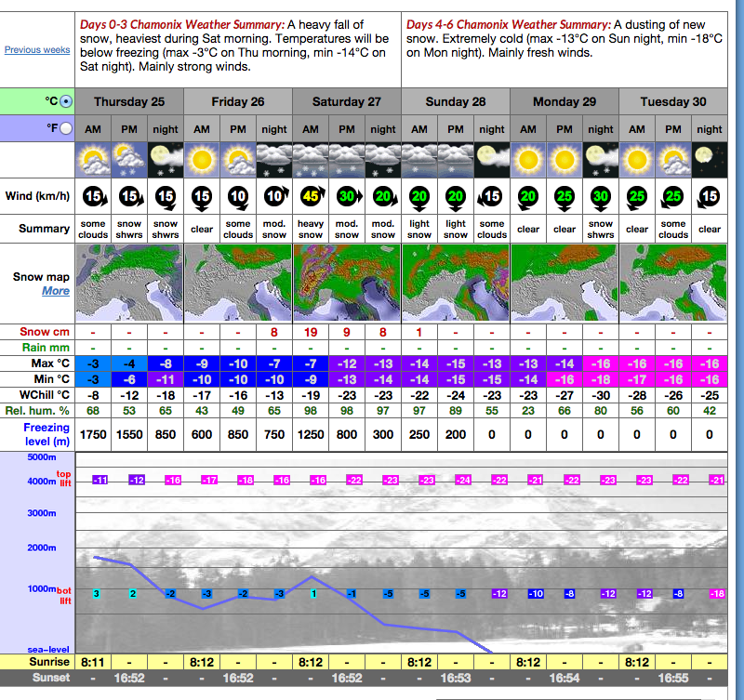View the Monday snow map thumbnail
This screenshot has height=700, width=744.
565,284
